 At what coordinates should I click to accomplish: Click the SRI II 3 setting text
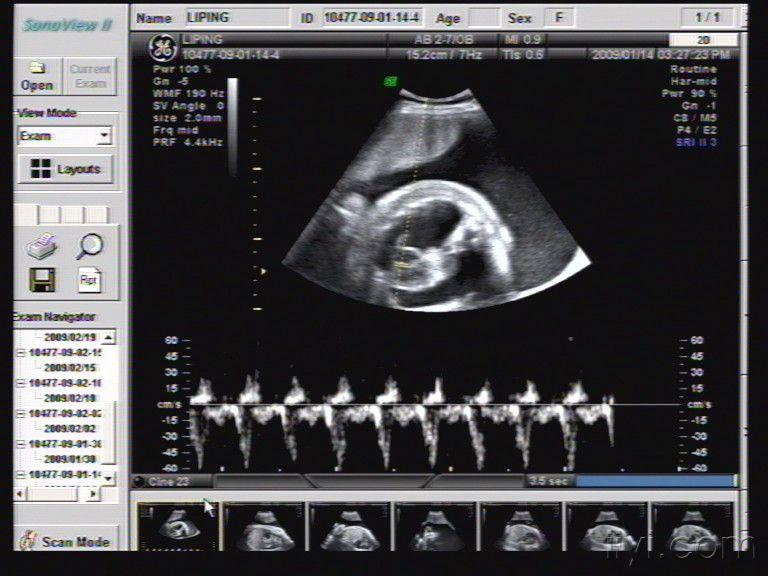[696, 142]
